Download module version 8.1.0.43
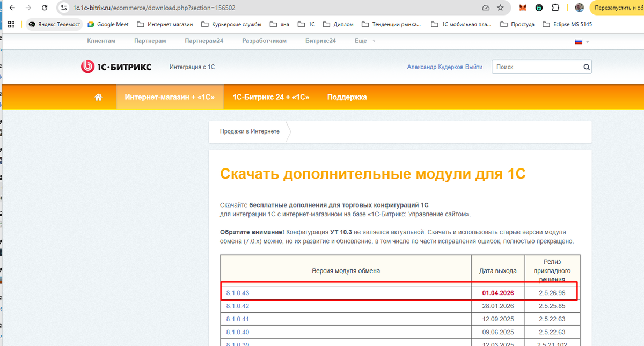644x346 pixels. point(238,293)
